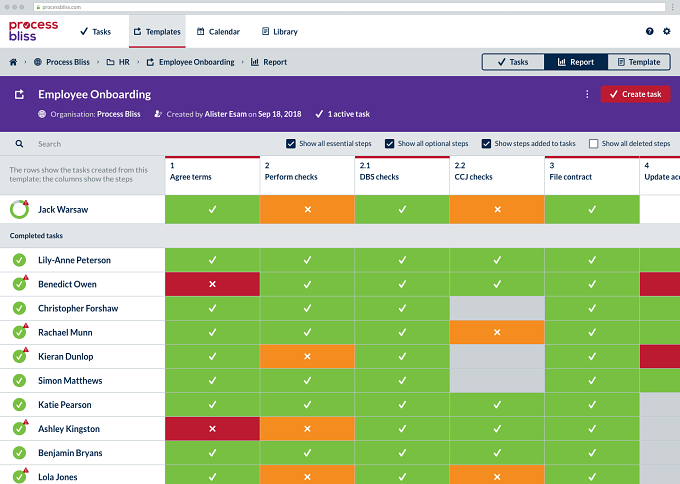Open the three-dot menu beside Create task

[587, 94]
